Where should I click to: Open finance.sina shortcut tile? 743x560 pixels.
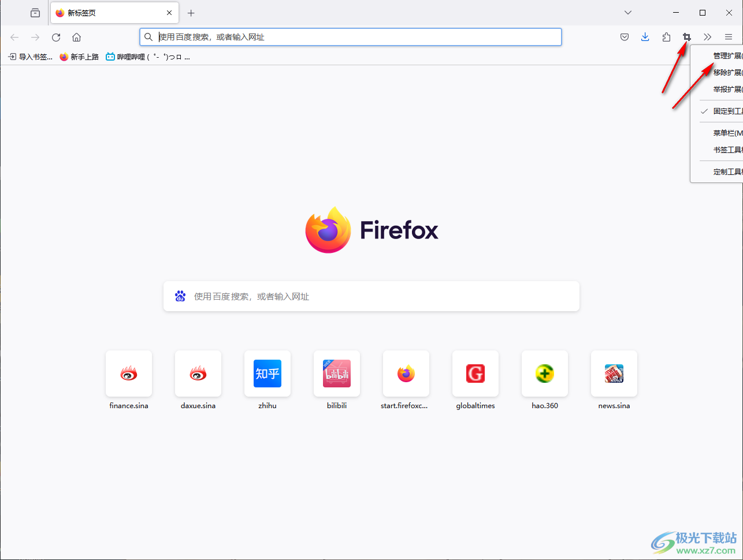pos(129,374)
